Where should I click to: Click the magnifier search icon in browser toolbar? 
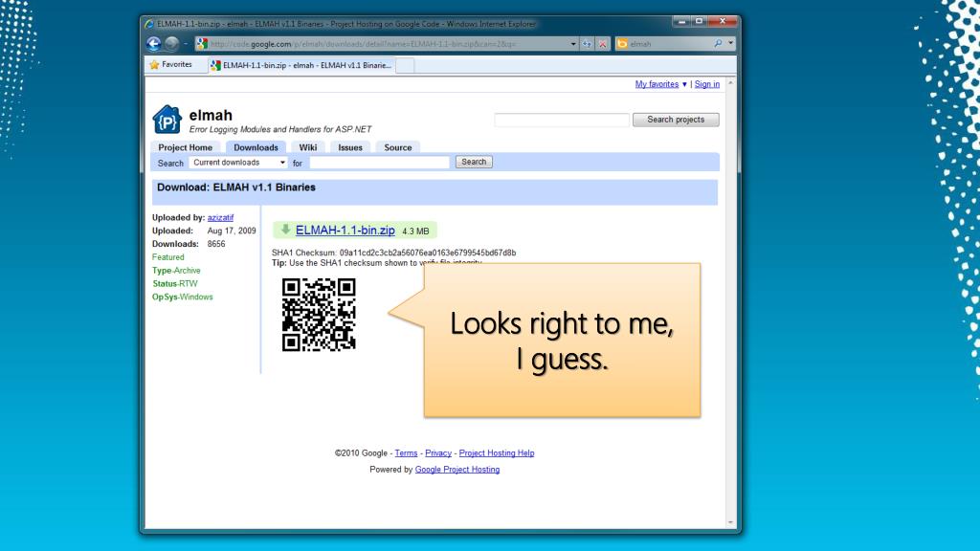pyautogui.click(x=718, y=44)
